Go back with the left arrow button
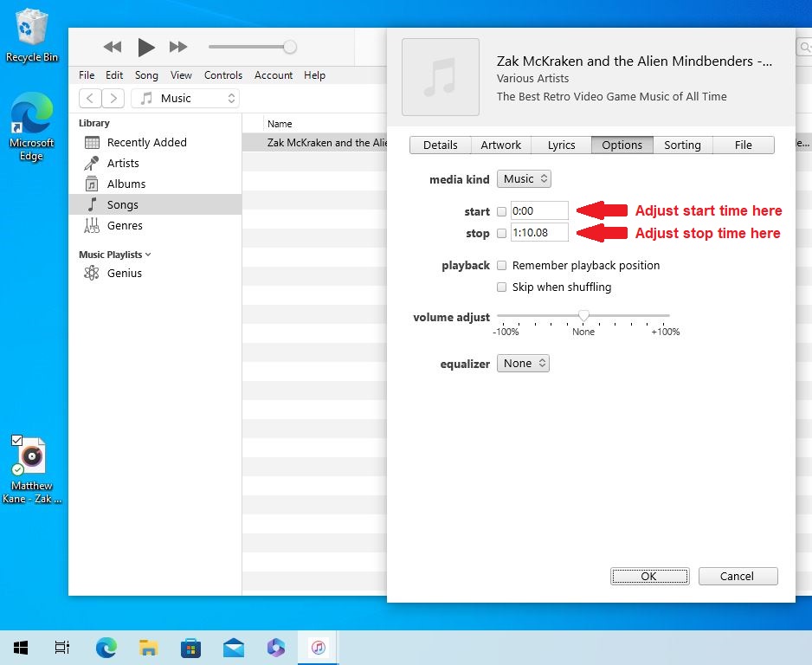This screenshot has height=665, width=812. pos(90,98)
